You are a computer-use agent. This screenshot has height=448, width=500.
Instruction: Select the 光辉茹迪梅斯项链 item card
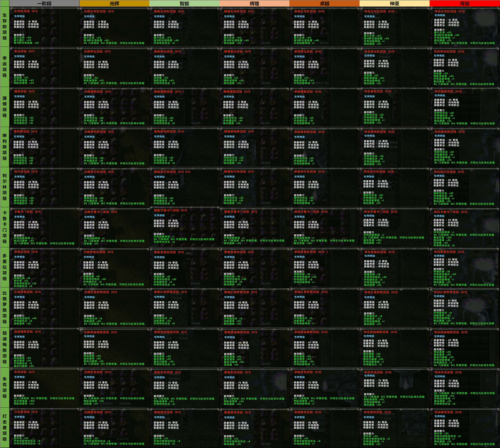(114, 348)
